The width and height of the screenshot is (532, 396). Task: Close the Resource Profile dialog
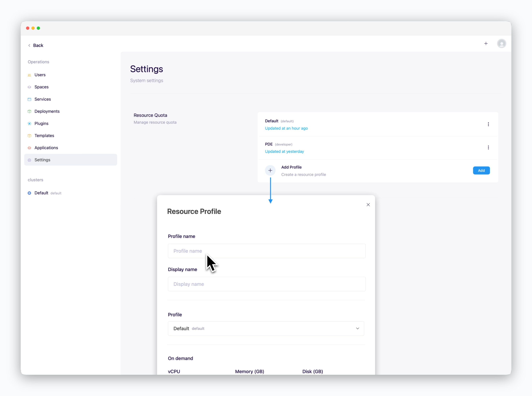tap(368, 205)
